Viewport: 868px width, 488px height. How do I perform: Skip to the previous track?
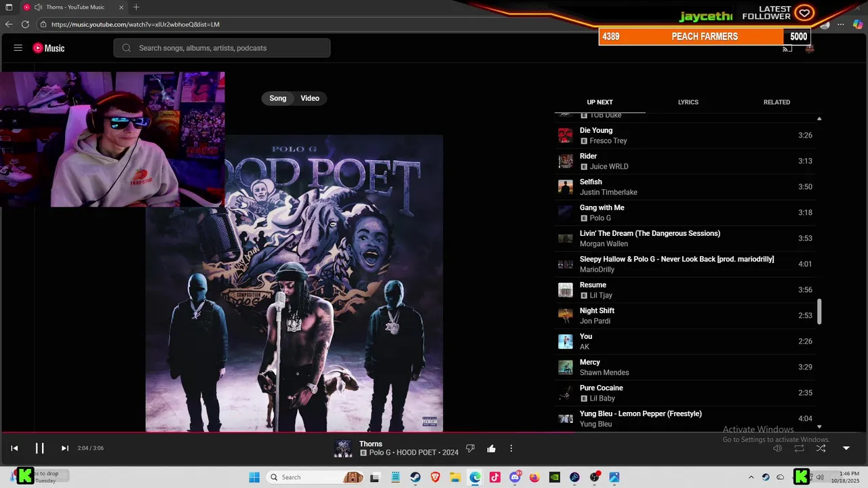click(14, 448)
